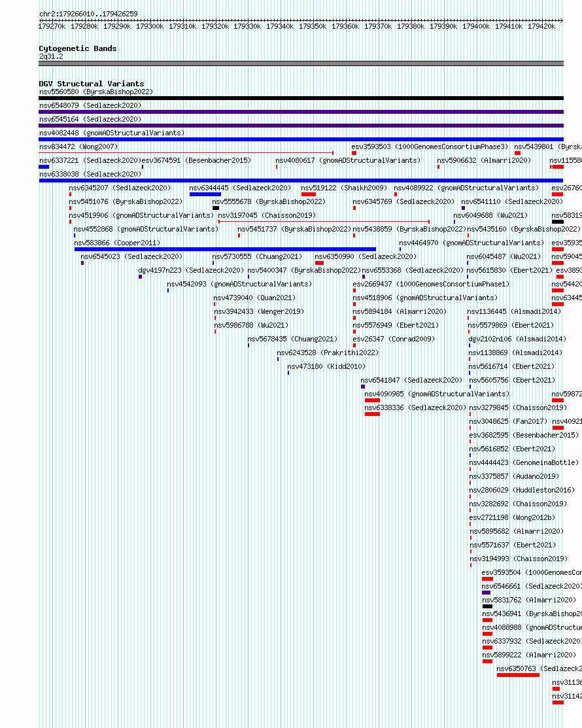Select the gray 2q31.2 cytogenetic band bar
582x728 pixels.
[301, 63]
